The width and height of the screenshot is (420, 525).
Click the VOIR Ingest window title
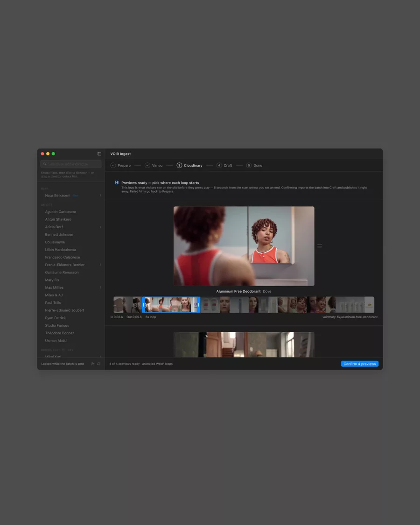tap(120, 154)
